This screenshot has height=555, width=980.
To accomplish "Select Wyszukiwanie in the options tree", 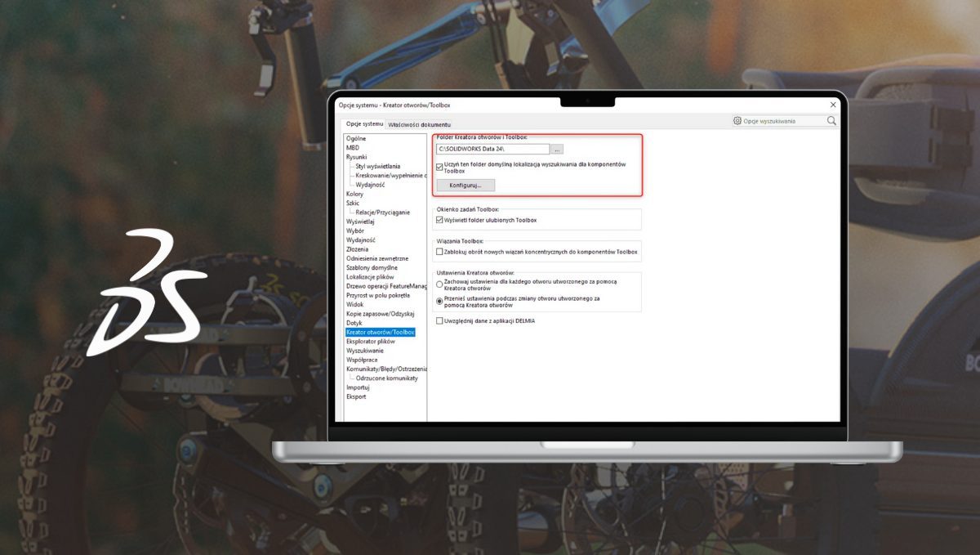I will [365, 351].
